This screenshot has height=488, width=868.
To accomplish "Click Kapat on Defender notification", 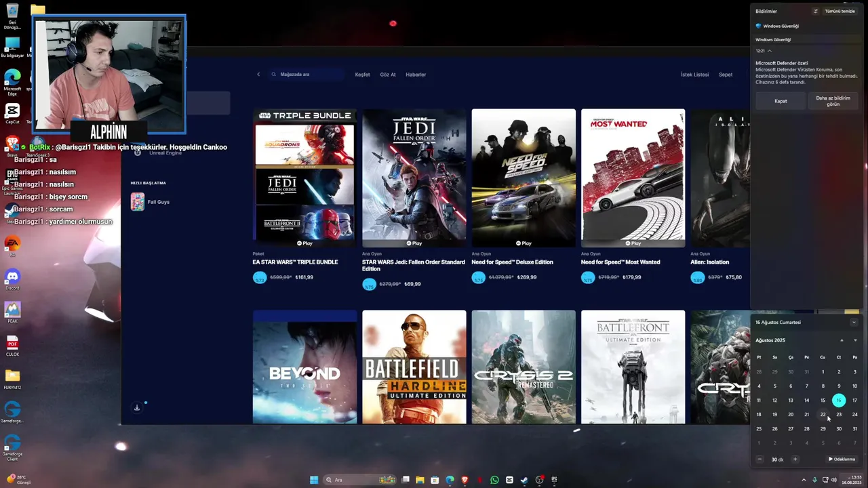I will (781, 101).
